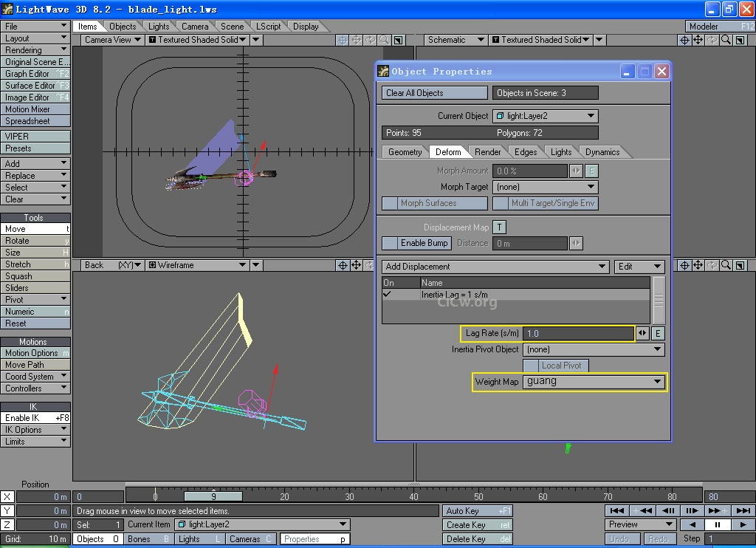The width and height of the screenshot is (756, 548).
Task: Switch to the Geometry tab
Action: 405,152
